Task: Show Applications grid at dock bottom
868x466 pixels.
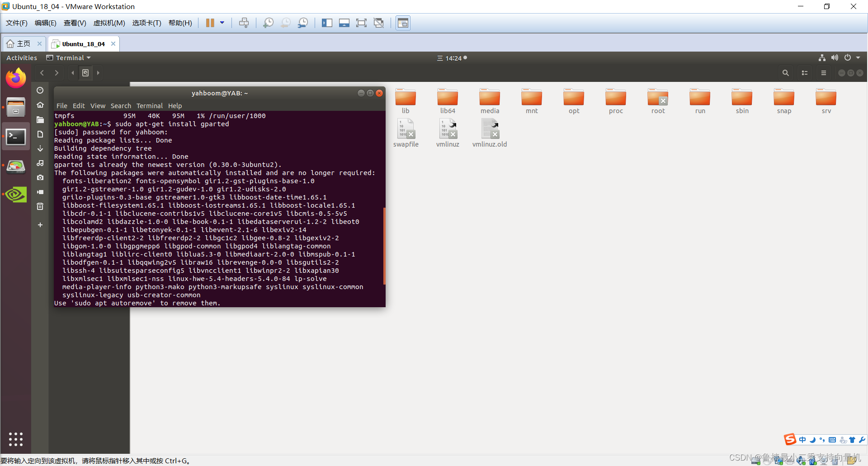Action: pos(16,439)
